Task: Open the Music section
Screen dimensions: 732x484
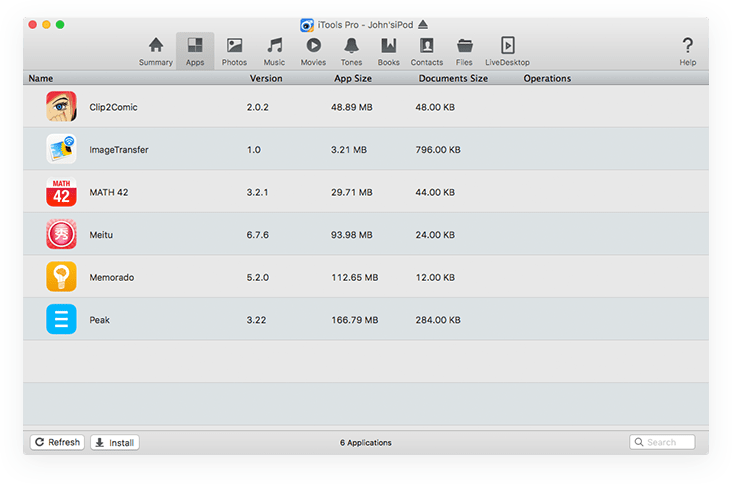Action: click(x=274, y=50)
